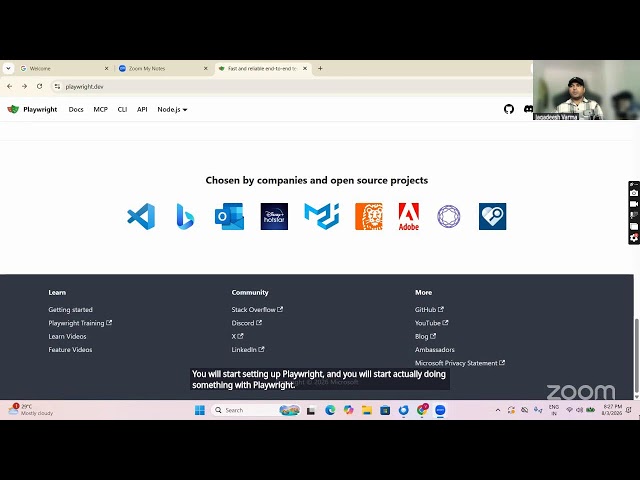Image resolution: width=640 pixels, height=480 pixels.
Task: Open the Docs menu item
Action: click(76, 109)
